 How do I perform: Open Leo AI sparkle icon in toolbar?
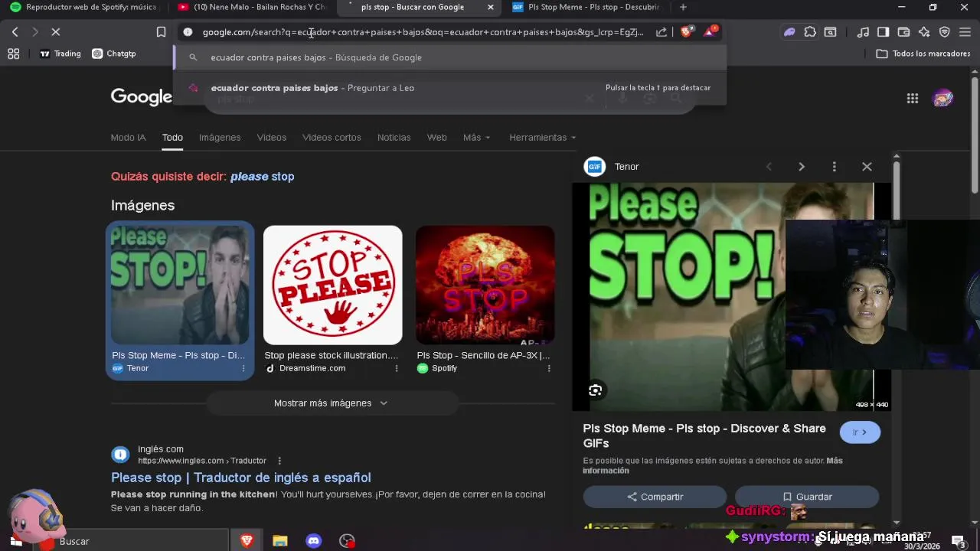click(x=924, y=32)
